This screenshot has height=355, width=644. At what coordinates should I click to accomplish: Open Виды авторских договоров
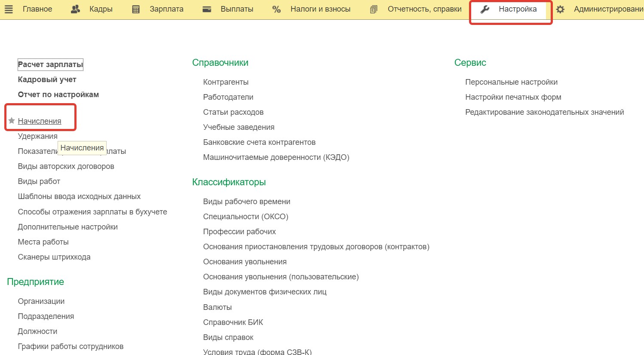click(x=66, y=166)
